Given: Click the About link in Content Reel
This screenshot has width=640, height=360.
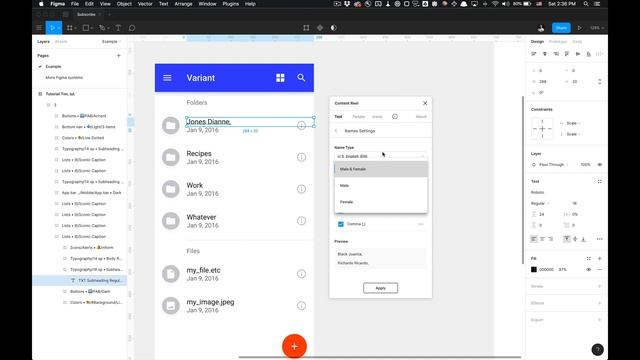Looking at the screenshot, I should tap(421, 117).
